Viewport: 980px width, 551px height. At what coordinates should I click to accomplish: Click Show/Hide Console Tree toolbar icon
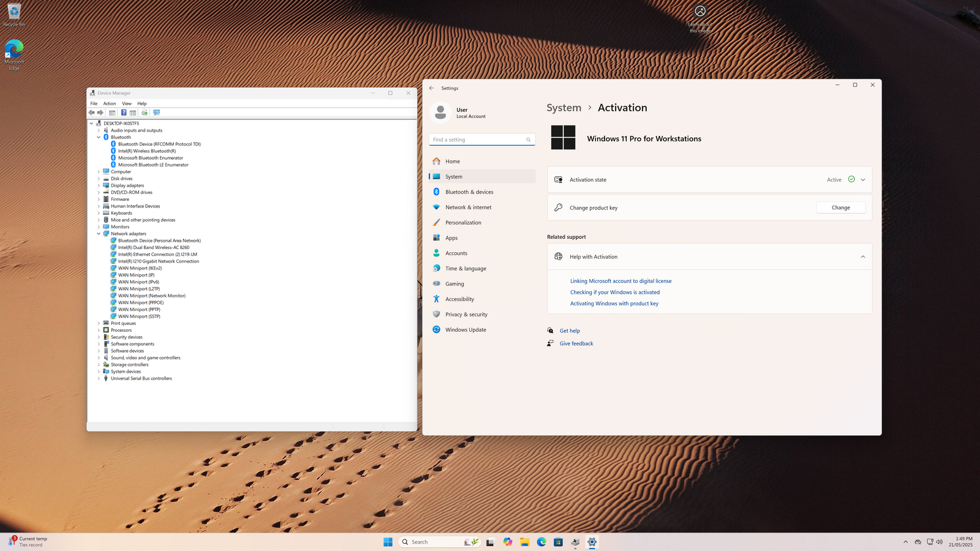tap(112, 113)
